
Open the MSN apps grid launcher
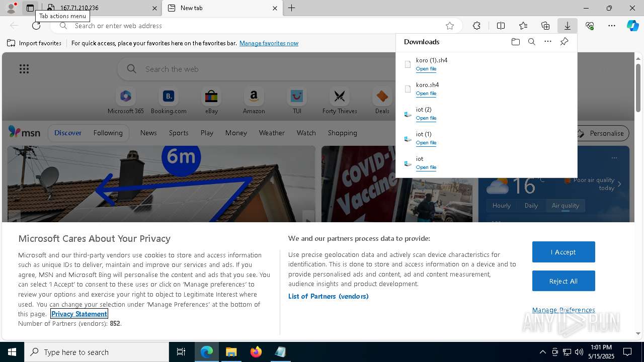tap(24, 69)
